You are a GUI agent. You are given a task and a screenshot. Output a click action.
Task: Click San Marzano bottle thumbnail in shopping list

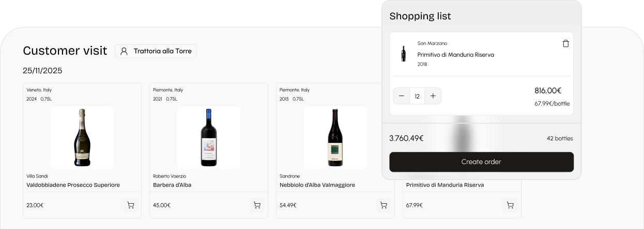tap(403, 54)
